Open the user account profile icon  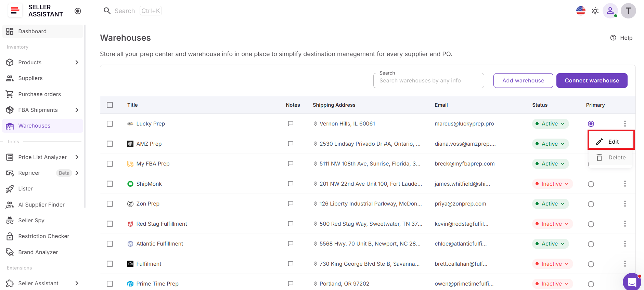click(x=610, y=11)
